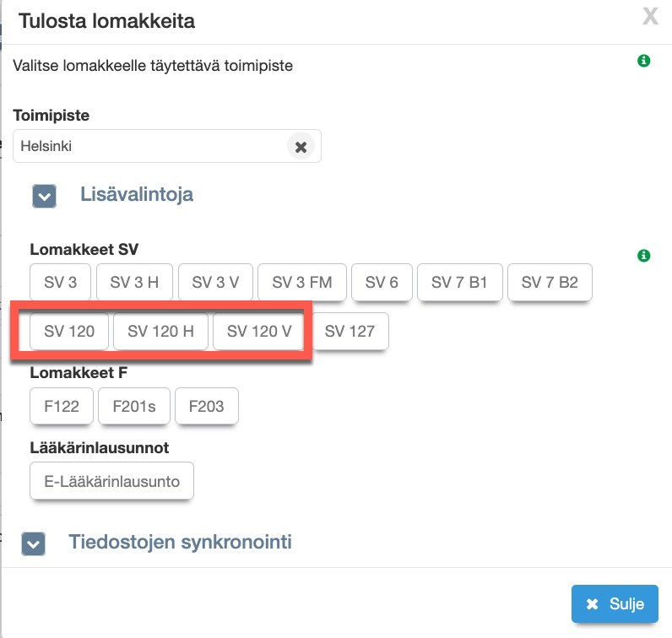The height and width of the screenshot is (638, 672).
Task: Click the SV 7 B2 form button
Action: pyautogui.click(x=550, y=283)
